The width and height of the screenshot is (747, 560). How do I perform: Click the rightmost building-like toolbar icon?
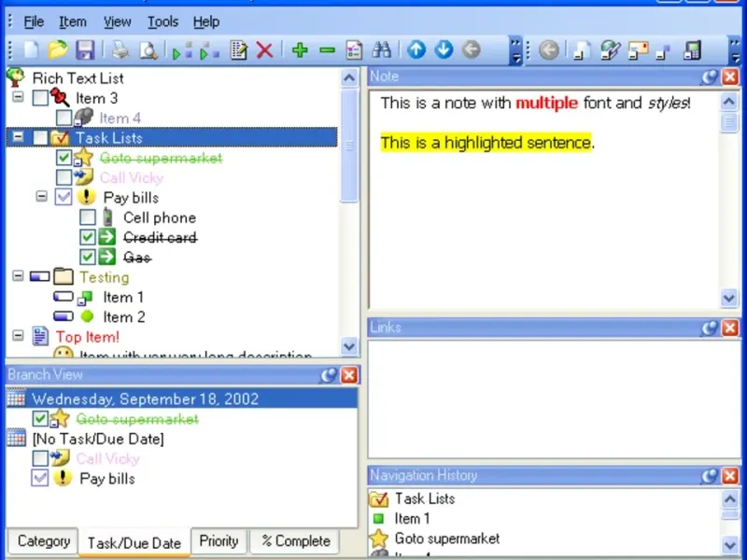692,50
